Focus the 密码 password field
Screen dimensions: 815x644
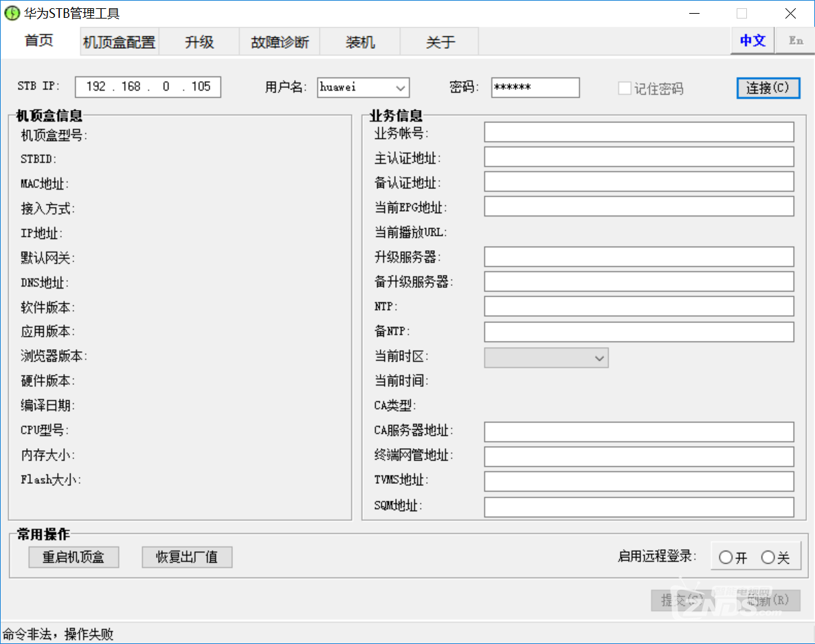pos(535,87)
